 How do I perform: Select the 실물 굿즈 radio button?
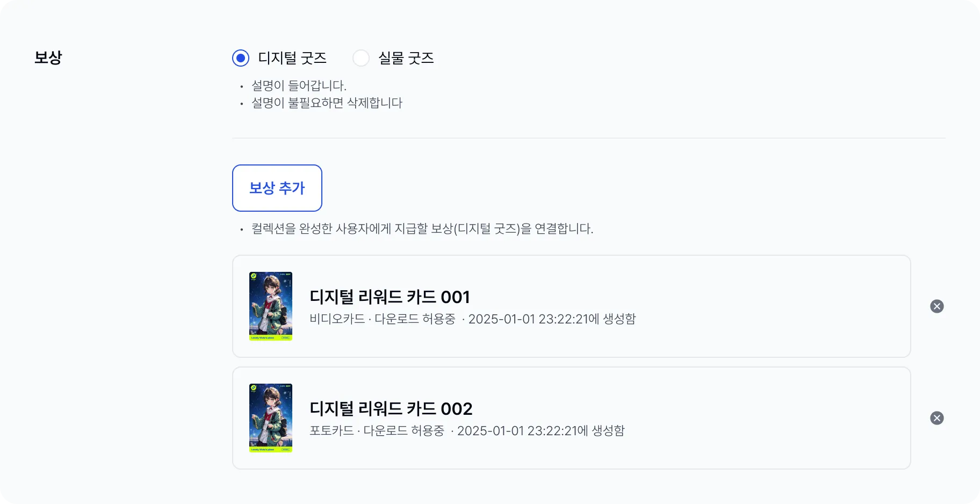click(361, 58)
